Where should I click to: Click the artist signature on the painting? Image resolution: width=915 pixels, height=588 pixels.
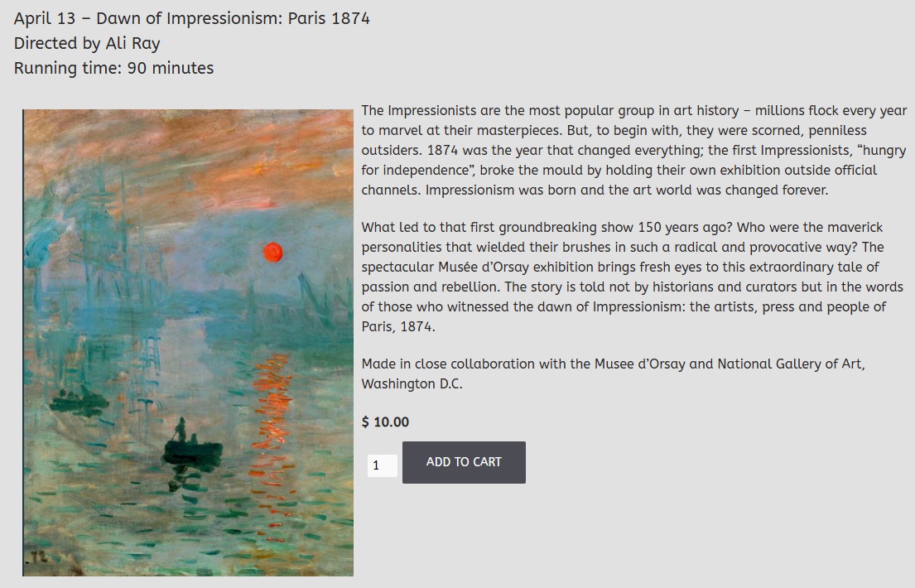[x=38, y=558]
